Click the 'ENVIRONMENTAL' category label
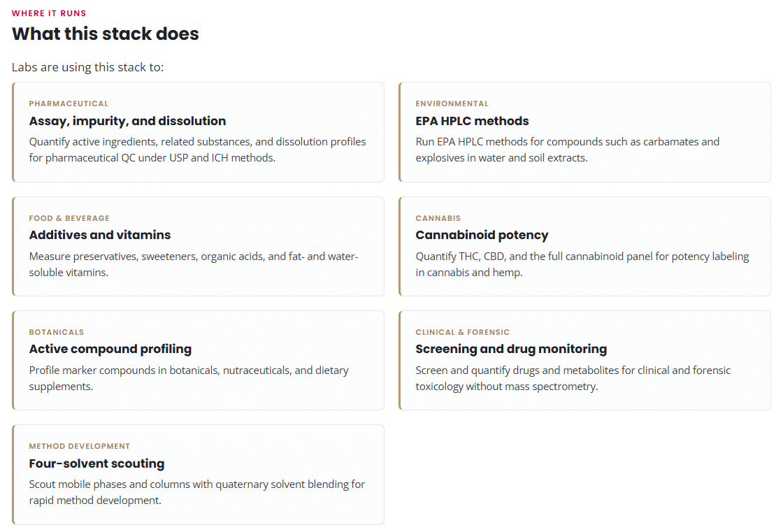 452,103
